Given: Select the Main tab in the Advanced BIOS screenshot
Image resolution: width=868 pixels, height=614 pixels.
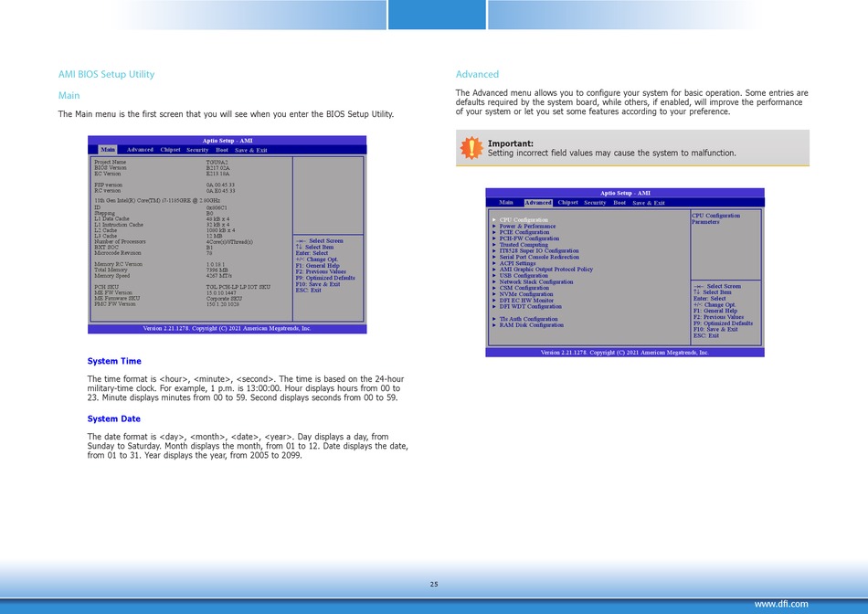Looking at the screenshot, I should (x=506, y=203).
